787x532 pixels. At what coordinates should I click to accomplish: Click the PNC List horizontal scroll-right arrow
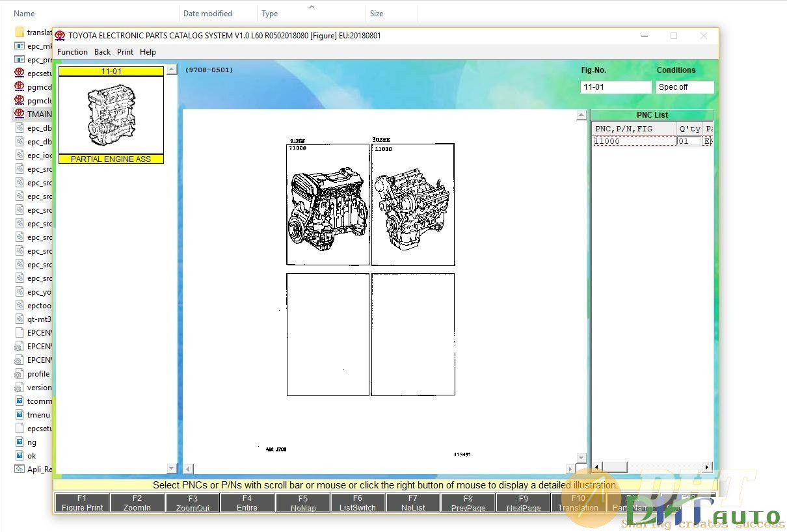[708, 468]
